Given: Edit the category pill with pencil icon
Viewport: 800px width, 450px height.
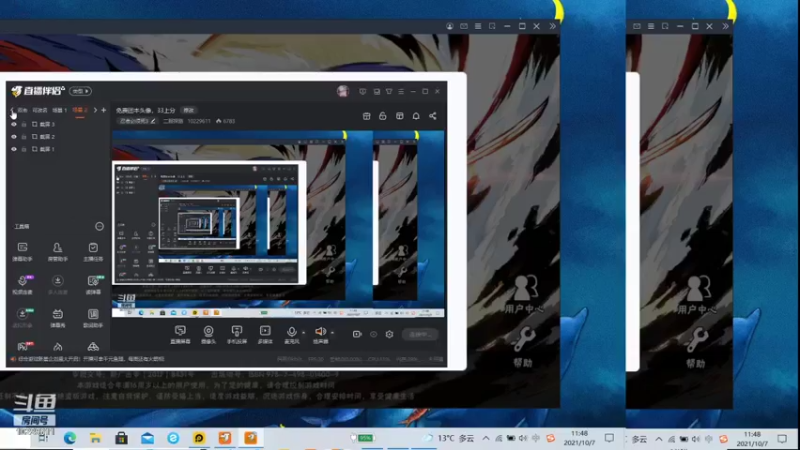Looking at the screenshot, I should [x=137, y=121].
